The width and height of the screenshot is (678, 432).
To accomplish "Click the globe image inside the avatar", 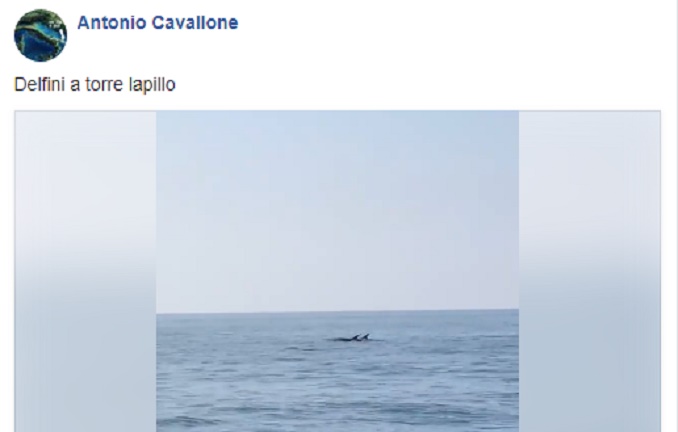I will [x=41, y=35].
